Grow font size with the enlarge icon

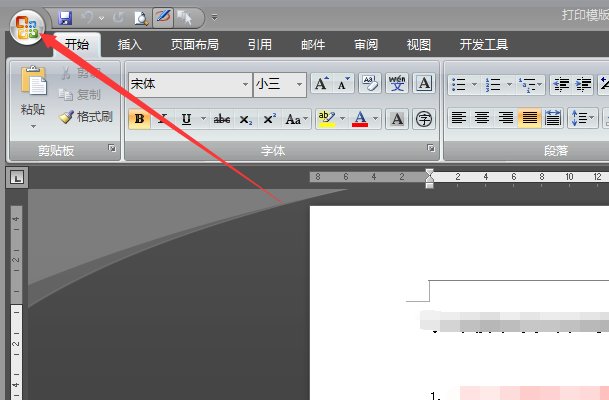321,84
